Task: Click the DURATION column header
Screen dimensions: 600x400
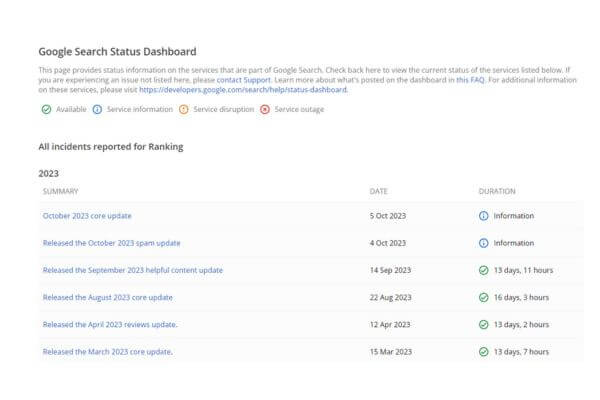Action: [x=497, y=191]
